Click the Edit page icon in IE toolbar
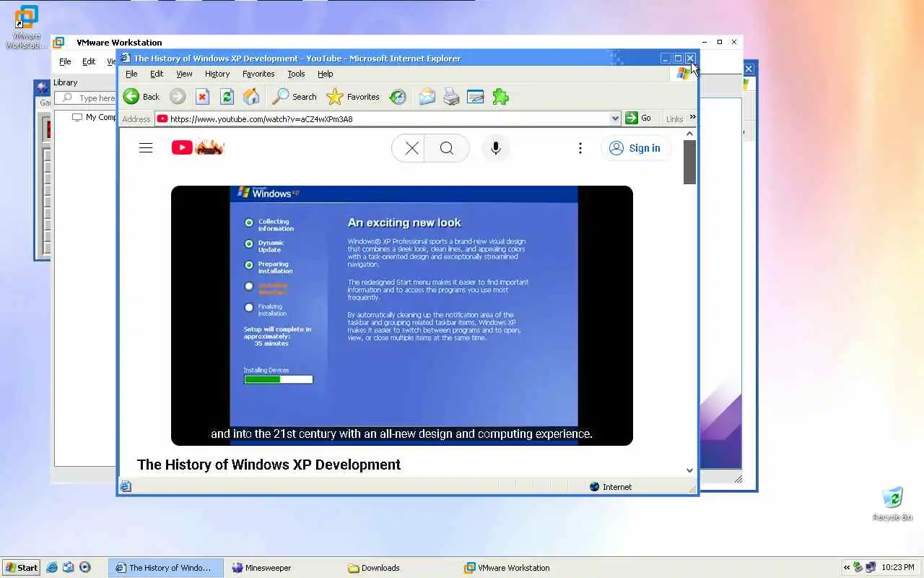Image resolution: width=924 pixels, height=578 pixels. (476, 97)
